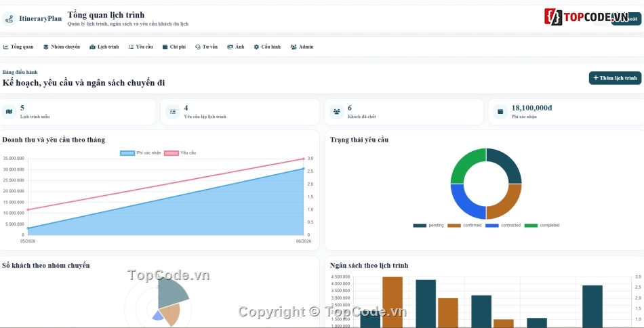Image resolution: width=644 pixels, height=328 pixels.
Task: Select the Yêu cầu menu item
Action: coord(140,47)
